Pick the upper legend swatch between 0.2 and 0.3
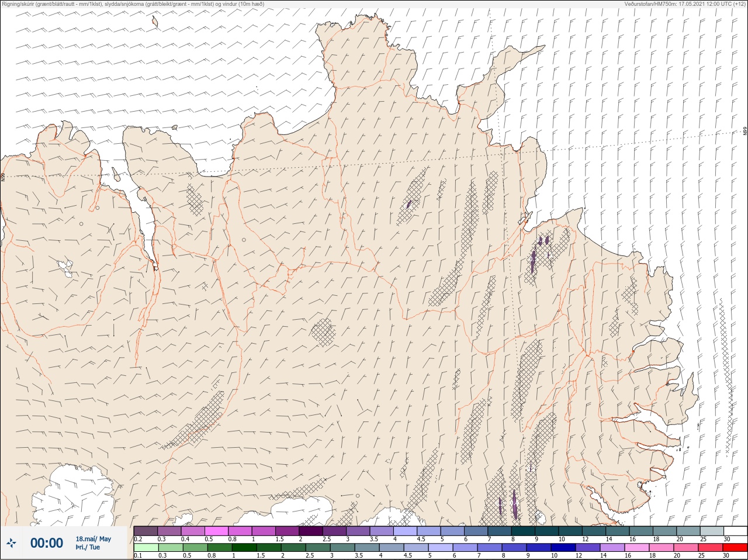Viewport: 748px width, 560px height. click(x=146, y=531)
